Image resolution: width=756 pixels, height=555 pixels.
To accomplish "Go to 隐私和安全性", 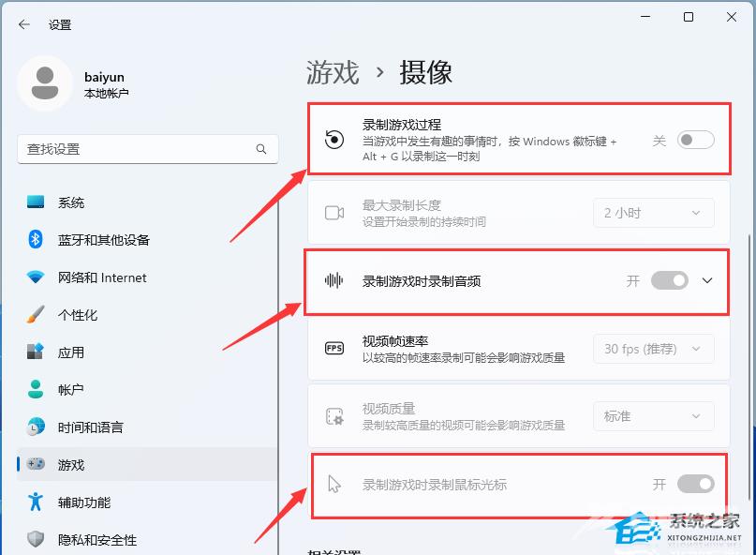I will point(147,540).
